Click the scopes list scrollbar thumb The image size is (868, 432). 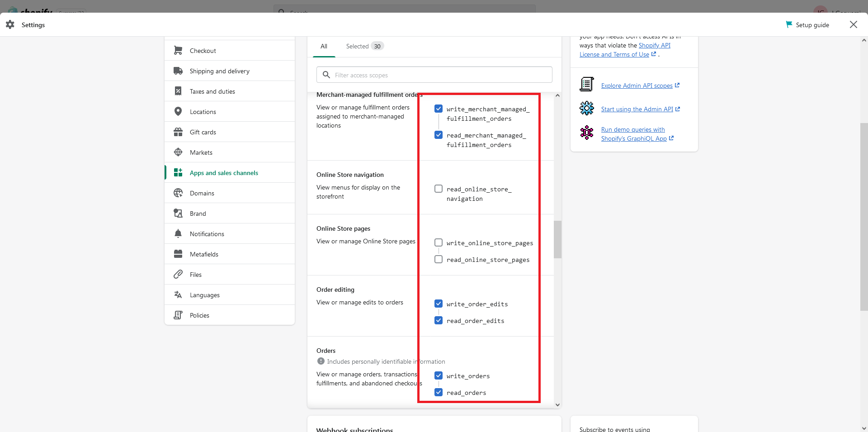557,239
